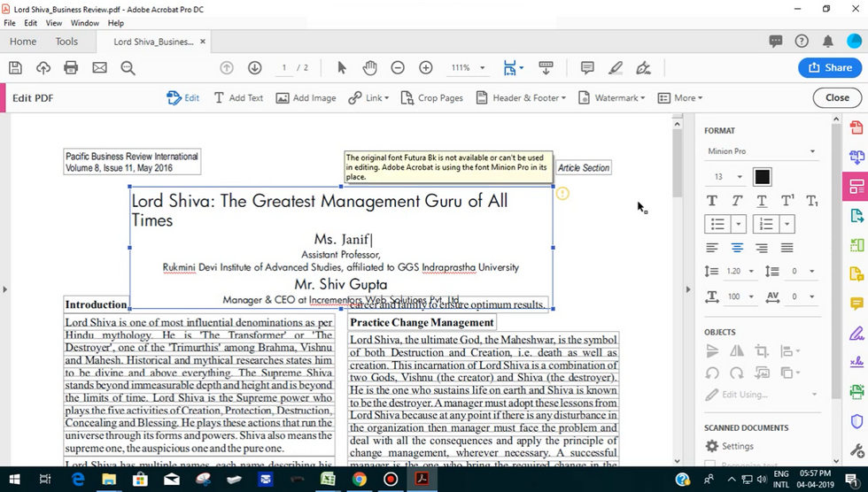This screenshot has width=868, height=492.
Task: Toggle italic text formatting
Action: [737, 201]
